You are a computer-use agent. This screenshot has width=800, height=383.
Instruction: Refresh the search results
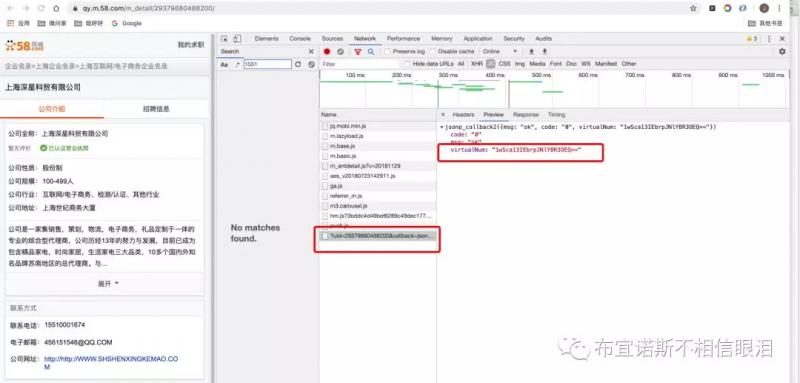click(x=298, y=65)
